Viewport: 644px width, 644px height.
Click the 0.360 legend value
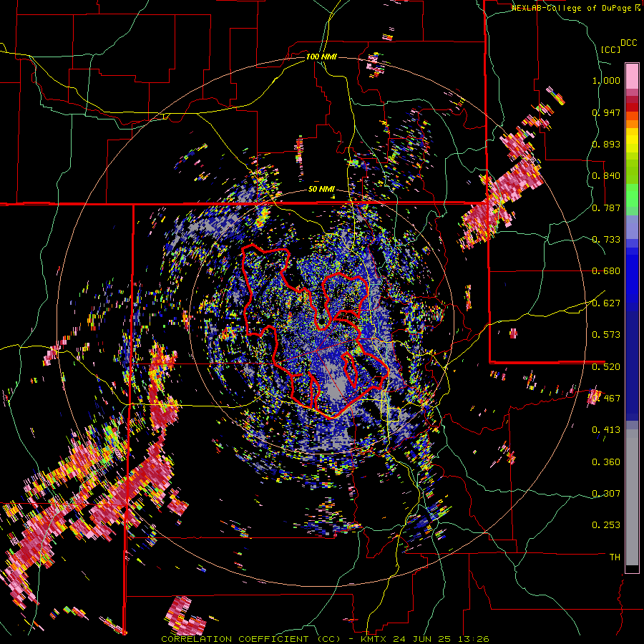(606, 462)
